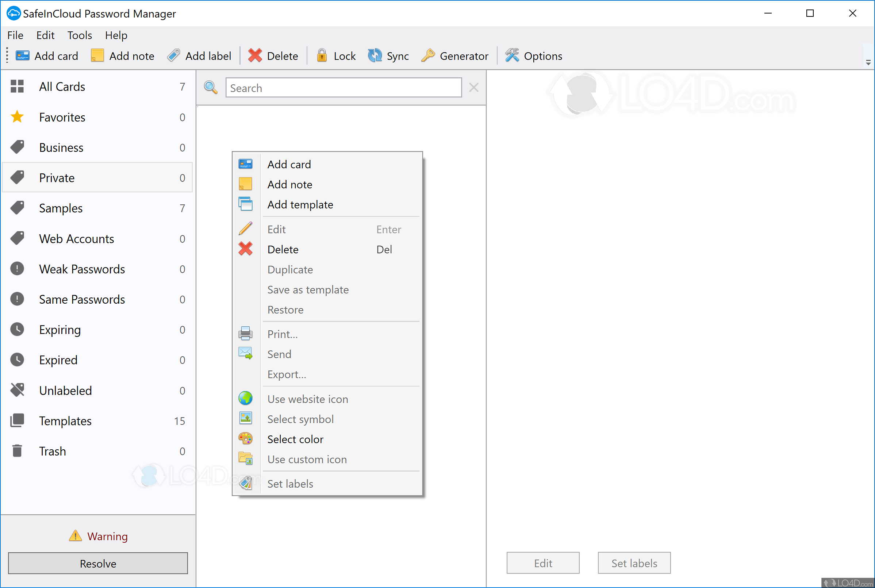This screenshot has width=875, height=588.
Task: Select the Favorites star in the sidebar
Action: pyautogui.click(x=17, y=118)
